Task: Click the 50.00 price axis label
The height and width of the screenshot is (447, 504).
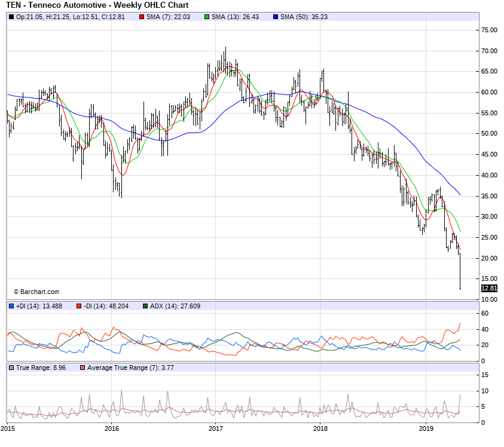Action: pos(489,133)
